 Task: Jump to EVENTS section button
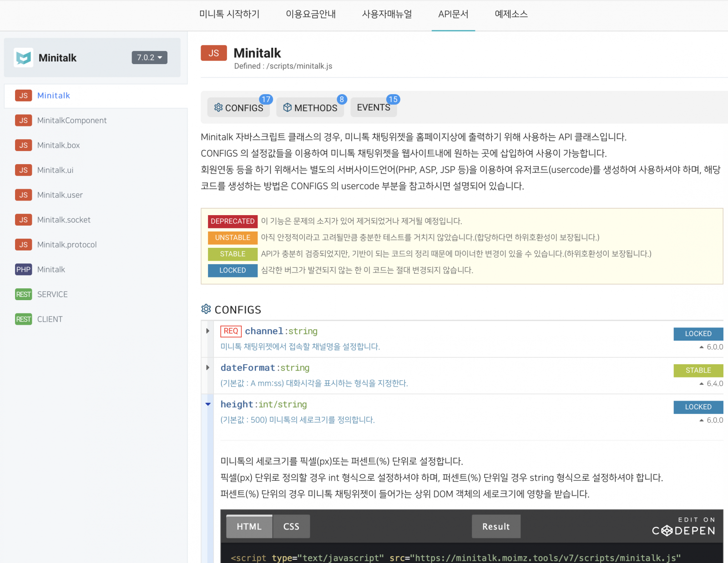click(373, 108)
